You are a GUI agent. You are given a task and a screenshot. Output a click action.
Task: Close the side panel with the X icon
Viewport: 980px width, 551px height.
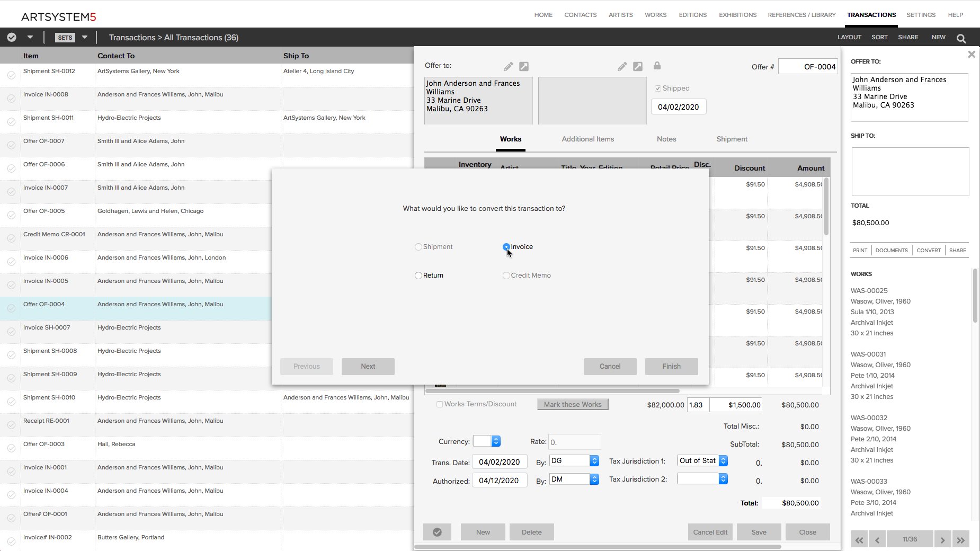[972, 54]
